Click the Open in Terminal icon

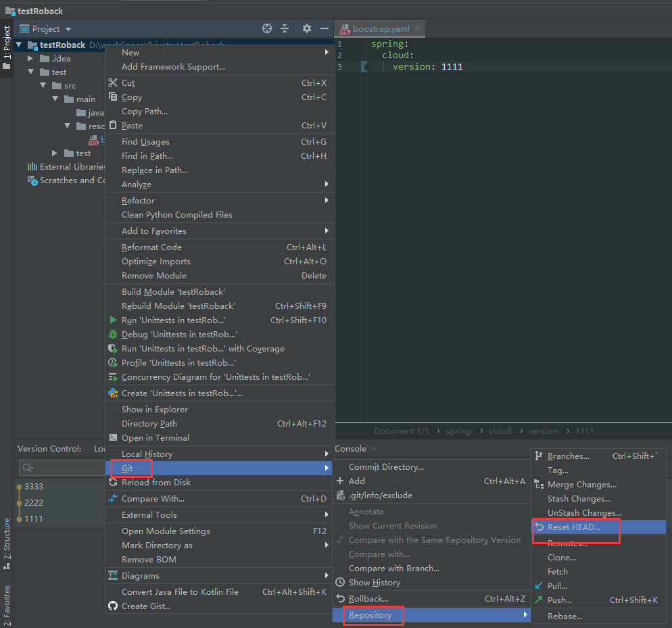click(x=113, y=437)
